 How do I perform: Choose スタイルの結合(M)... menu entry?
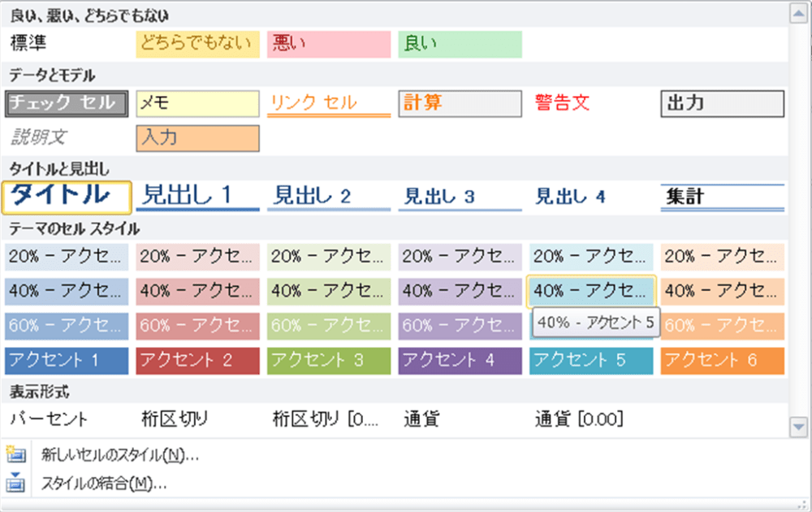[x=104, y=484]
